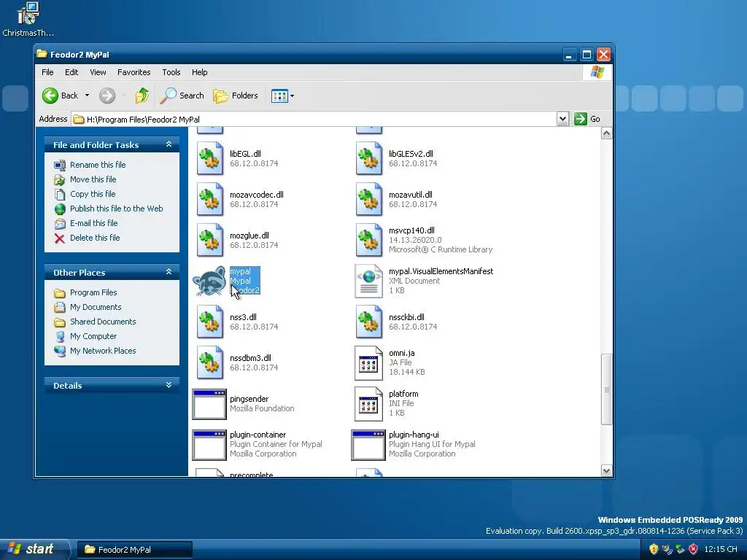Select the mypal raccoon application icon
The height and width of the screenshot is (560, 747).
(x=209, y=281)
